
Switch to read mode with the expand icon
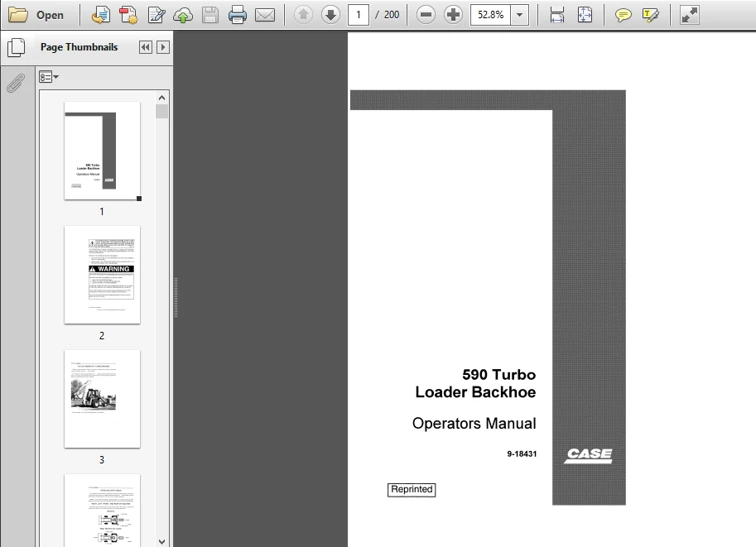(690, 15)
